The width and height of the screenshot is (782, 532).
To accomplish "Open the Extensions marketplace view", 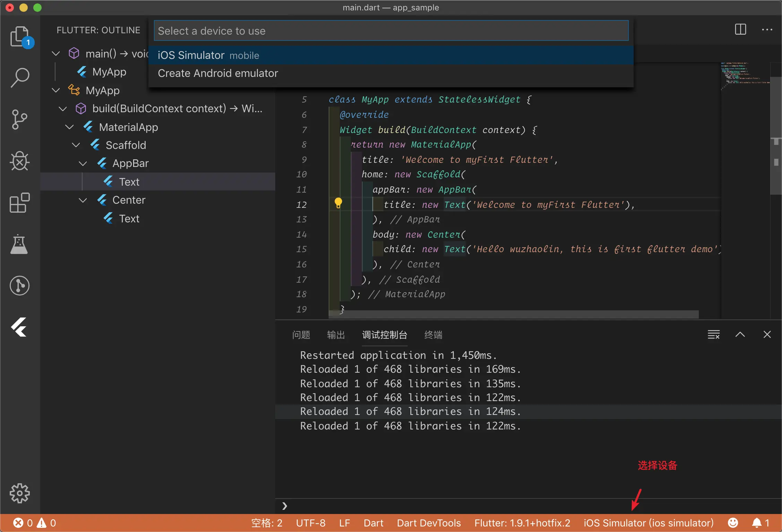I will click(x=19, y=203).
